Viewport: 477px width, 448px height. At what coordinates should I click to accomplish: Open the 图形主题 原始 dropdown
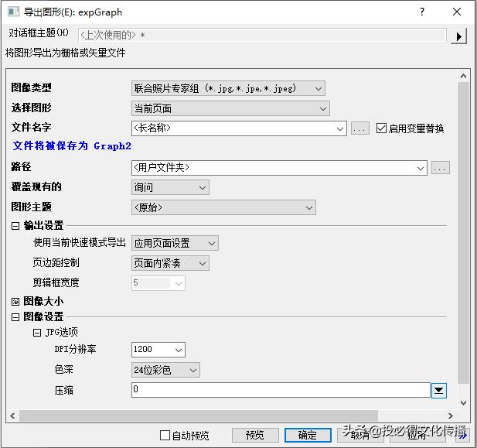coord(223,207)
